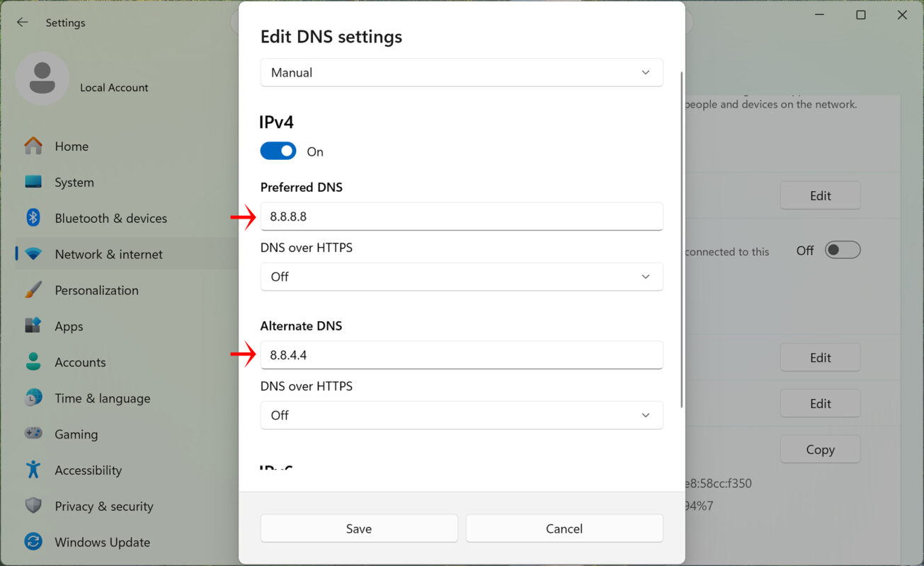
Task: Open the Home icon in sidebar
Action: (33, 146)
